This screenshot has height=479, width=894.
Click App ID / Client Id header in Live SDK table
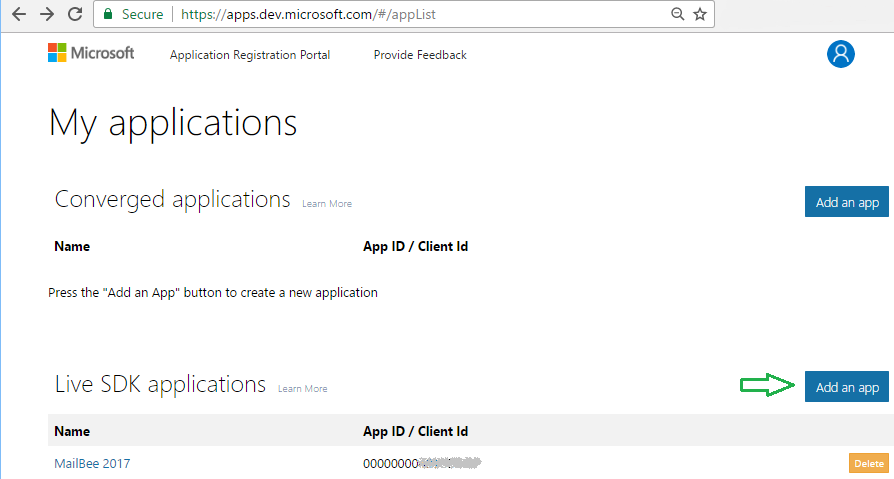click(x=416, y=431)
